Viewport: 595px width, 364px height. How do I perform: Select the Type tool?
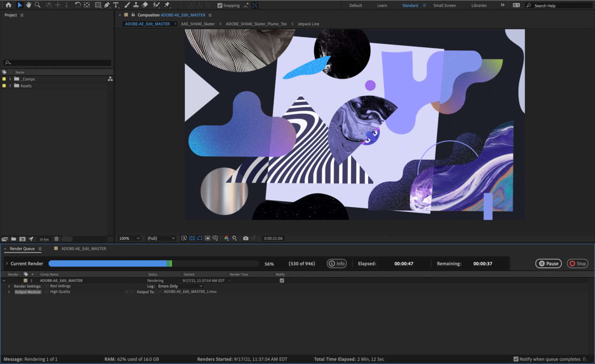[116, 5]
